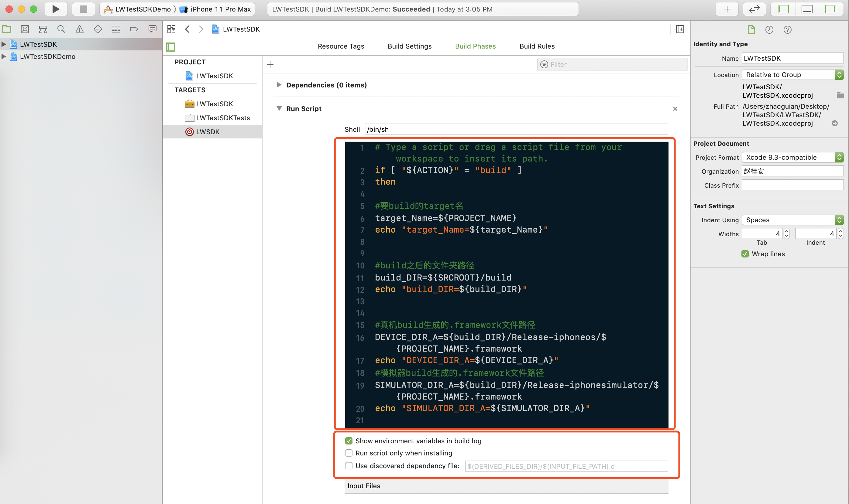Open the Project Format dropdown
This screenshot has width=849, height=504.
point(792,157)
